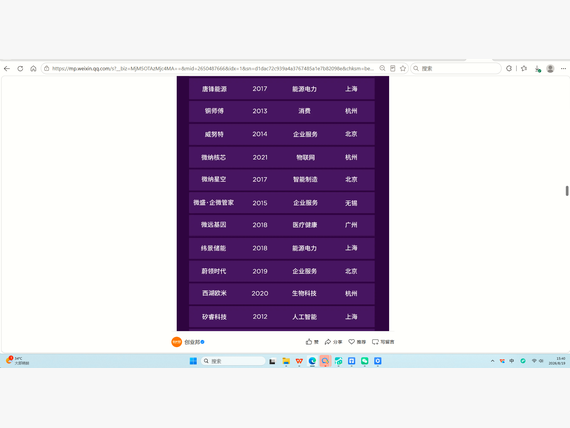Open the browser settings and more menu

pos(563,68)
